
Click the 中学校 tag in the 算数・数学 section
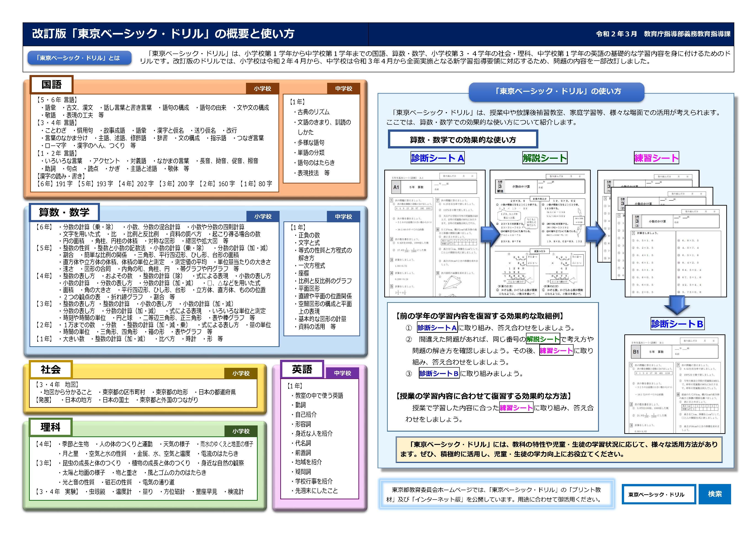(343, 216)
